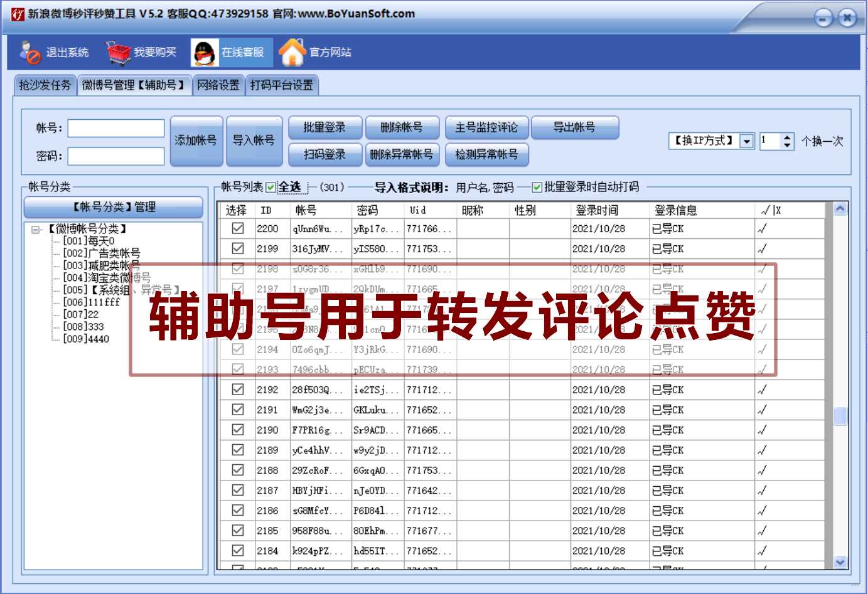Click scroll up arrow of account list

[x=840, y=209]
